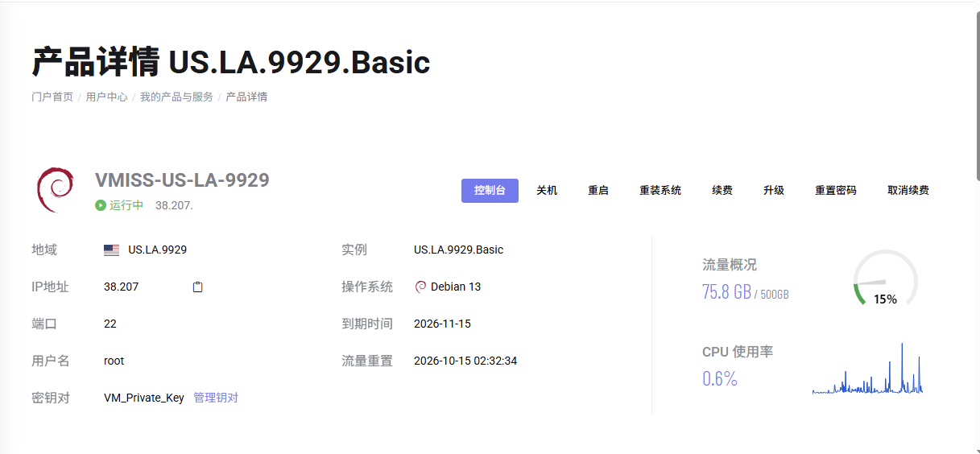Click the 续费 renew button
Viewport: 980px width, 454px height.
coord(722,191)
